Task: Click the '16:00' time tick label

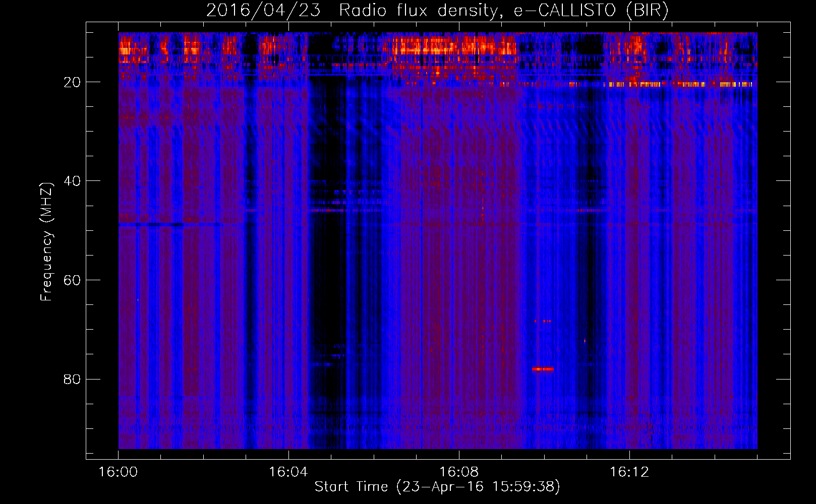Action: 118,472
